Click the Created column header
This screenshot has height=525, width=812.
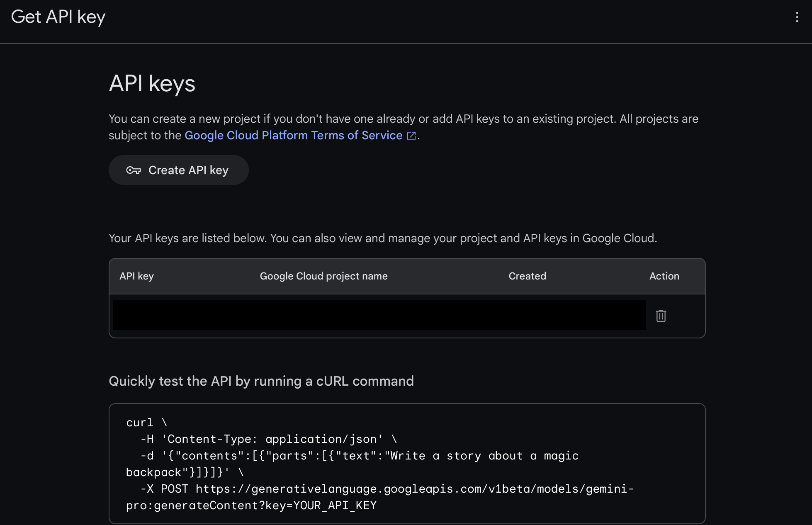(x=527, y=276)
